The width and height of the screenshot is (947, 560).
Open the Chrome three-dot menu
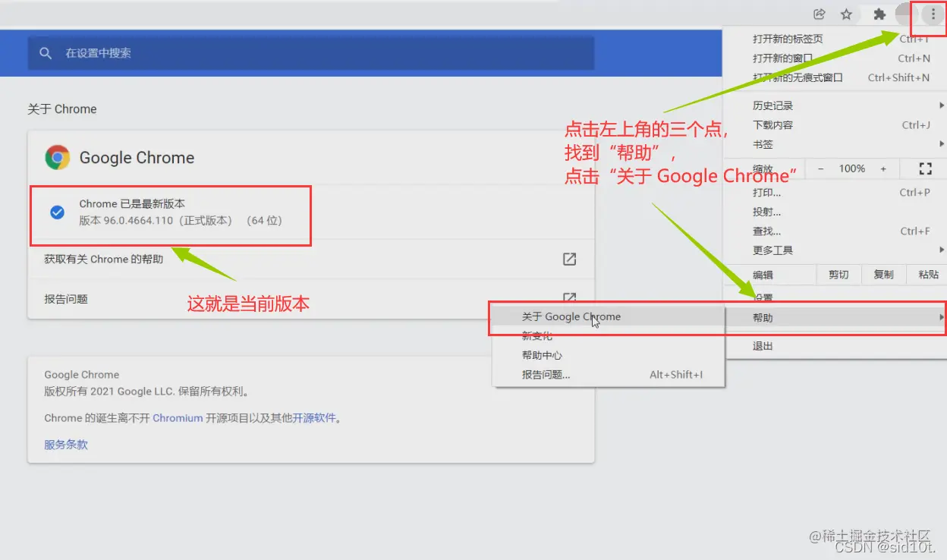click(x=931, y=14)
